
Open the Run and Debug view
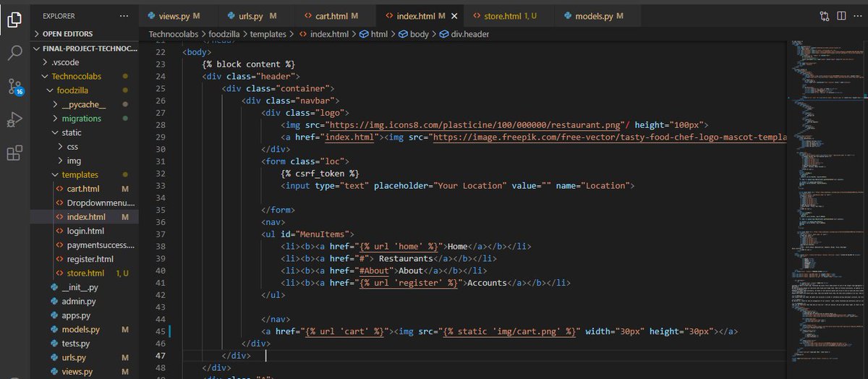click(x=14, y=120)
